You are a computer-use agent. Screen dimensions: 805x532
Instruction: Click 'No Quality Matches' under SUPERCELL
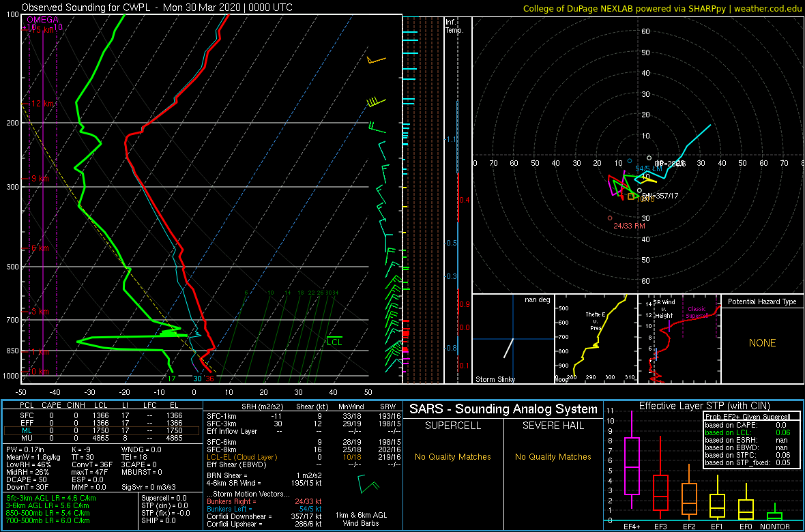453,456
